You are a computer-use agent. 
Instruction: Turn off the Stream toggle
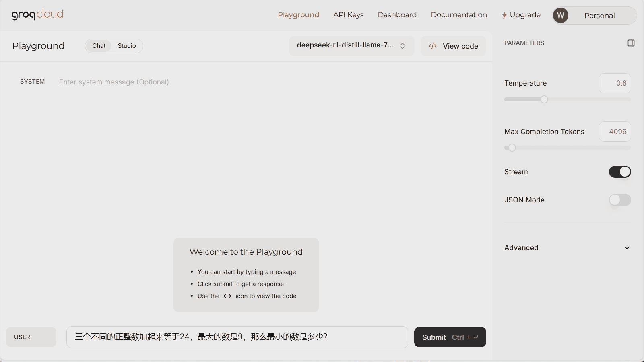[619, 172]
